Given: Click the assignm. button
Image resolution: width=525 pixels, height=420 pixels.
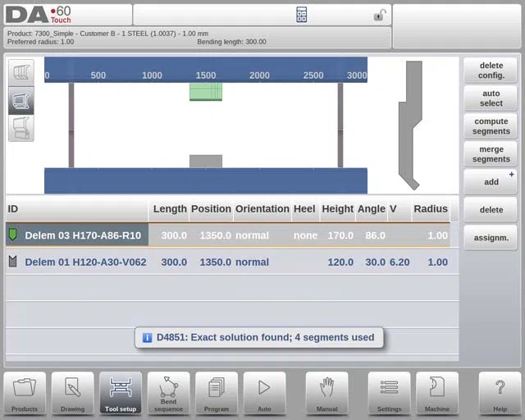Looking at the screenshot, I should (x=491, y=238).
